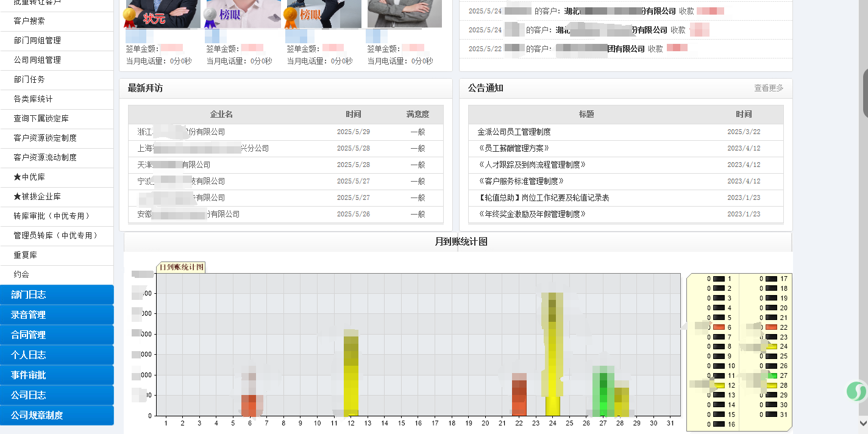The width and height of the screenshot is (868, 434).
Task: Open 《员工薪酬管理方案》 announcement
Action: coord(513,149)
